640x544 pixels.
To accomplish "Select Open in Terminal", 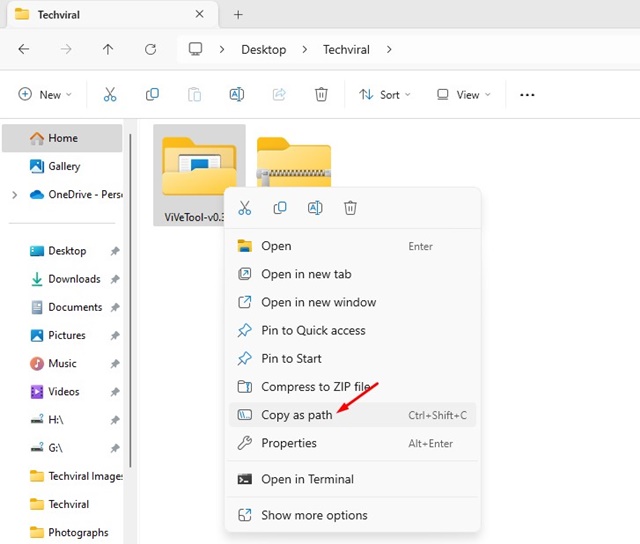I will coord(353,479).
